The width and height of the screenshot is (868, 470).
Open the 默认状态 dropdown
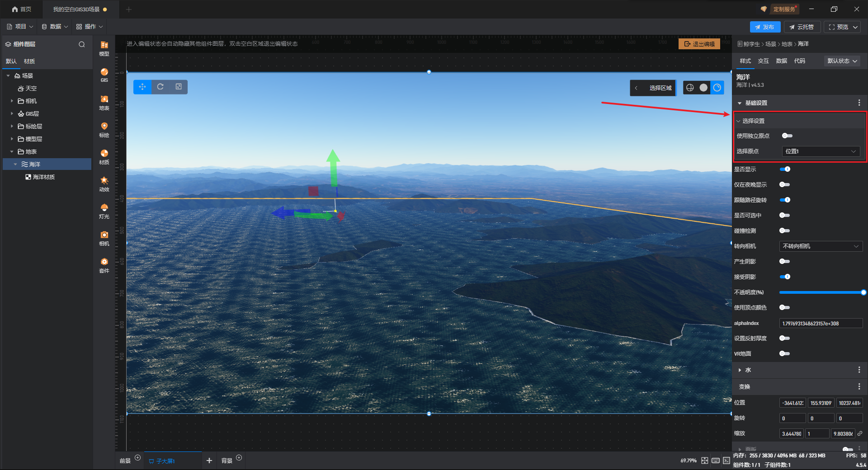[x=843, y=61]
